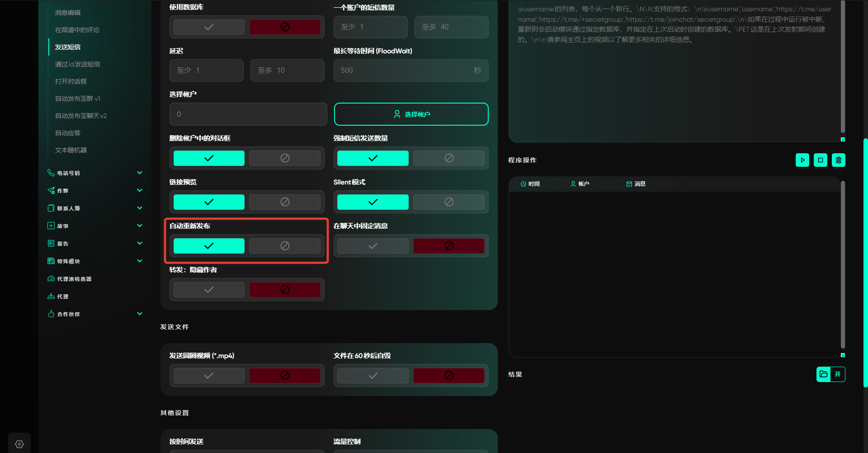Expand the 联系人簿 sidebar section

point(140,208)
